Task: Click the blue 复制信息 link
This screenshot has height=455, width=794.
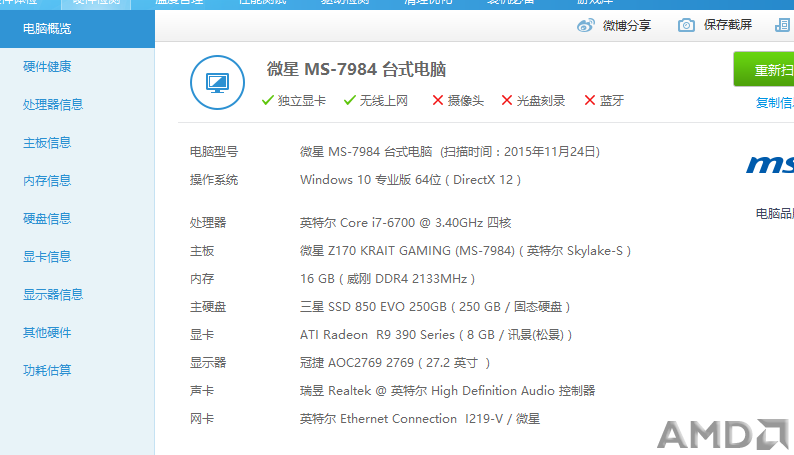Action: (775, 103)
